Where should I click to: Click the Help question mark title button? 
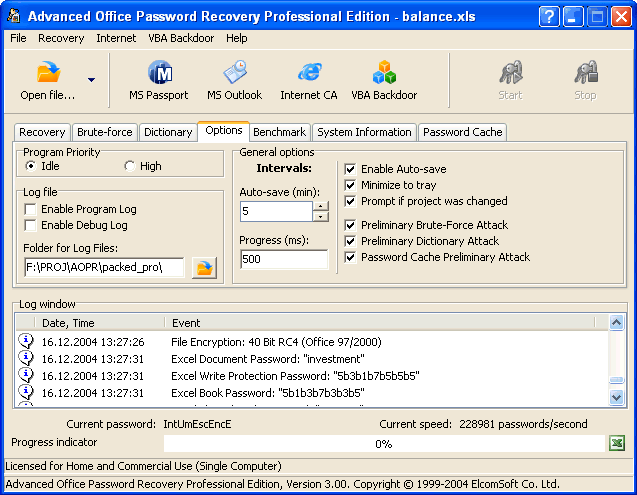pyautogui.click(x=549, y=17)
